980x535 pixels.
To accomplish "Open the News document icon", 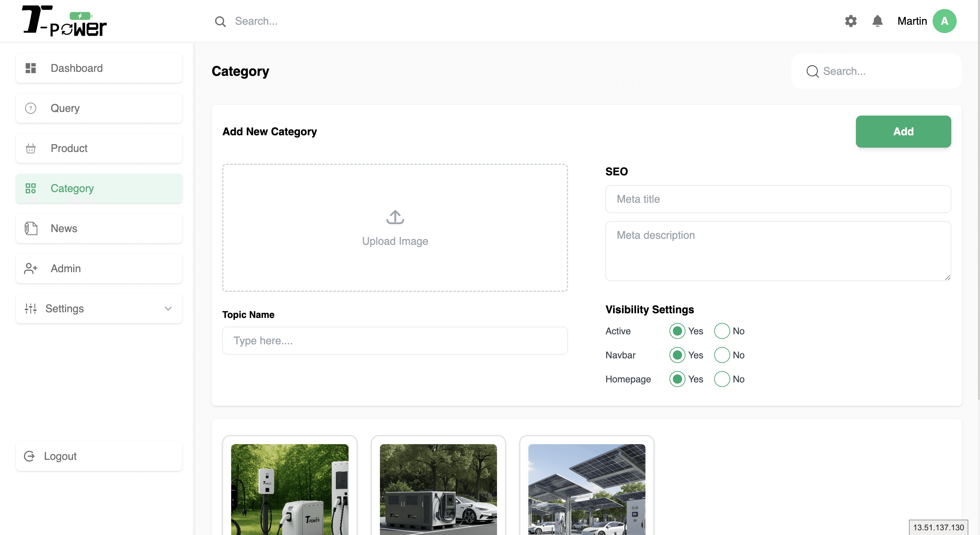I will pyautogui.click(x=30, y=228).
